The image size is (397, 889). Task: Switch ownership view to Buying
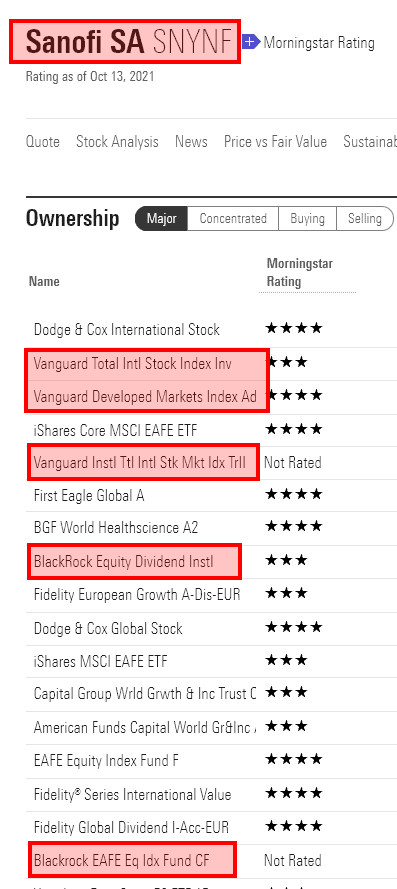point(307,219)
